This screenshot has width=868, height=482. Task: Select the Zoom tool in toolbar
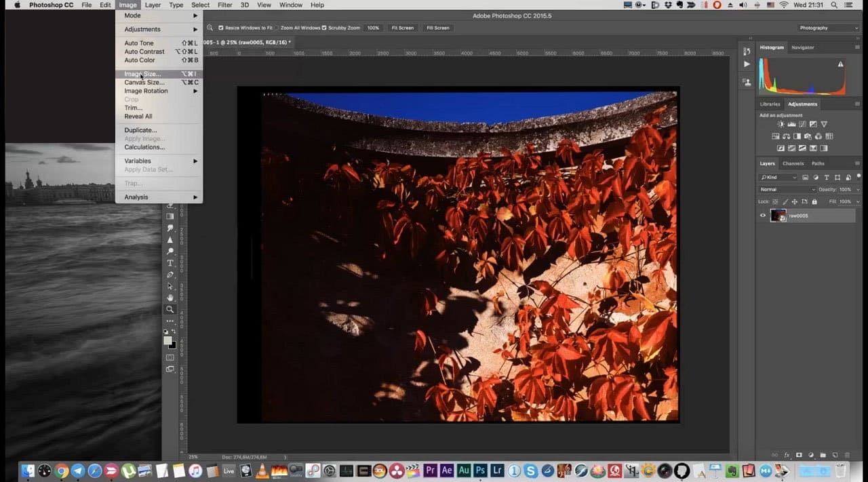tap(170, 309)
